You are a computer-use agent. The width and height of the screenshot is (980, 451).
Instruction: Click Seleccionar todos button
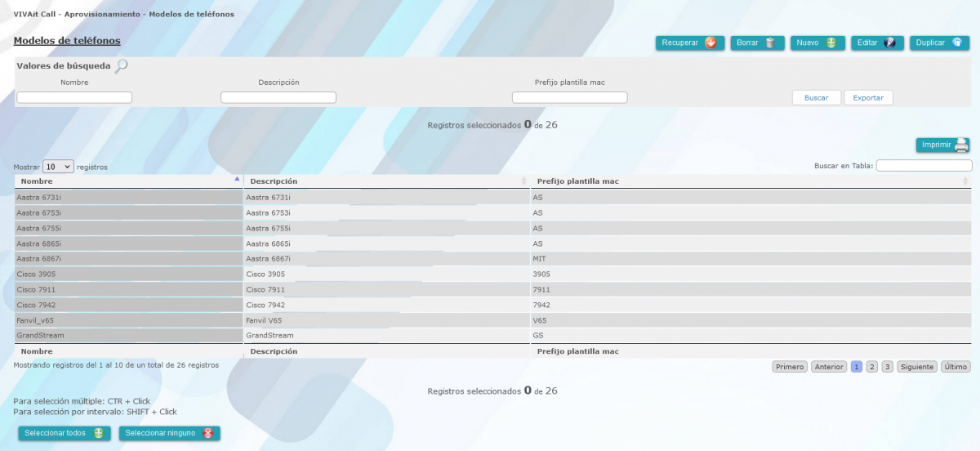[65, 433]
